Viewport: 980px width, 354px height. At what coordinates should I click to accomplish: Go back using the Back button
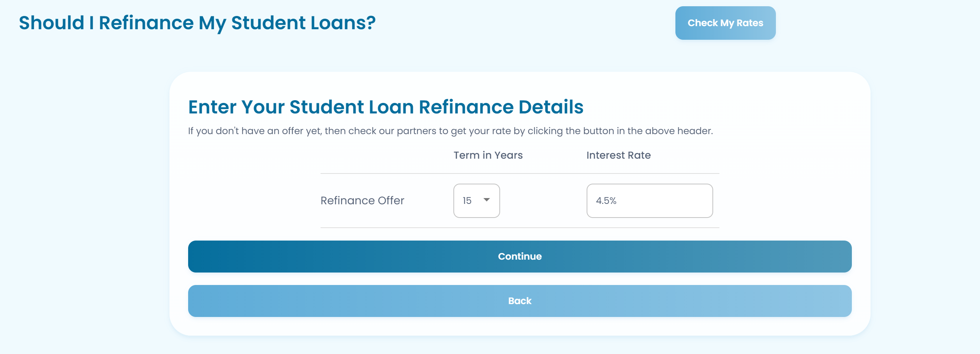[x=520, y=301]
